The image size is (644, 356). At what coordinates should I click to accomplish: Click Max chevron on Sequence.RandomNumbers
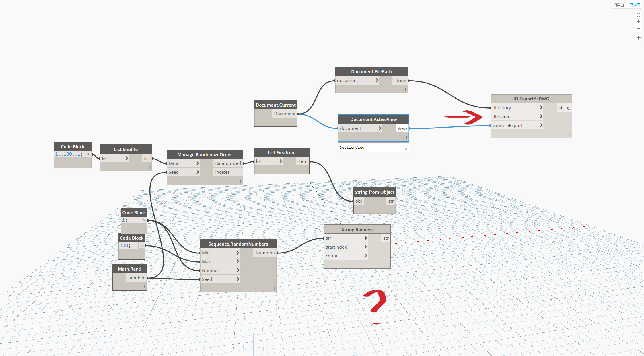pyautogui.click(x=238, y=261)
